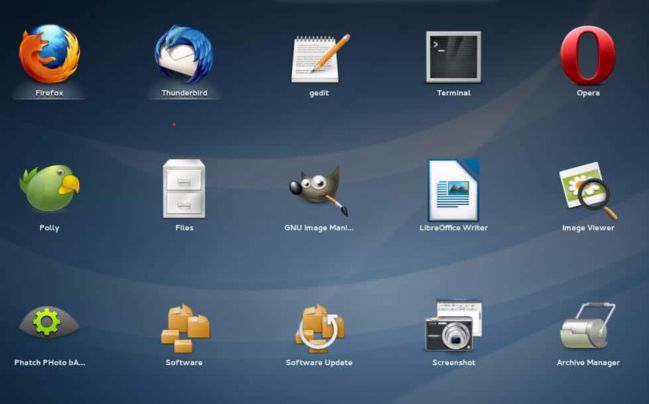This screenshot has height=404, width=649.
Task: Open the Thunderbird mail icon
Action: point(184,54)
